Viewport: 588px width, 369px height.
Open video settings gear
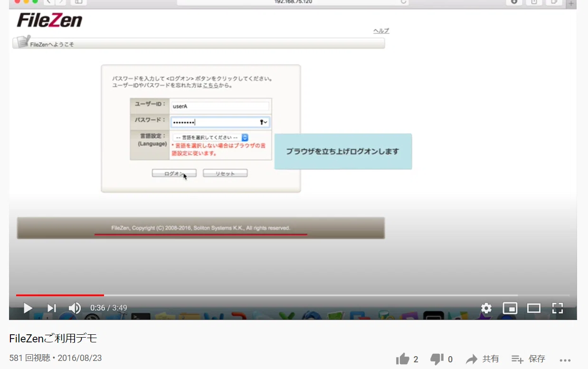tap(486, 308)
